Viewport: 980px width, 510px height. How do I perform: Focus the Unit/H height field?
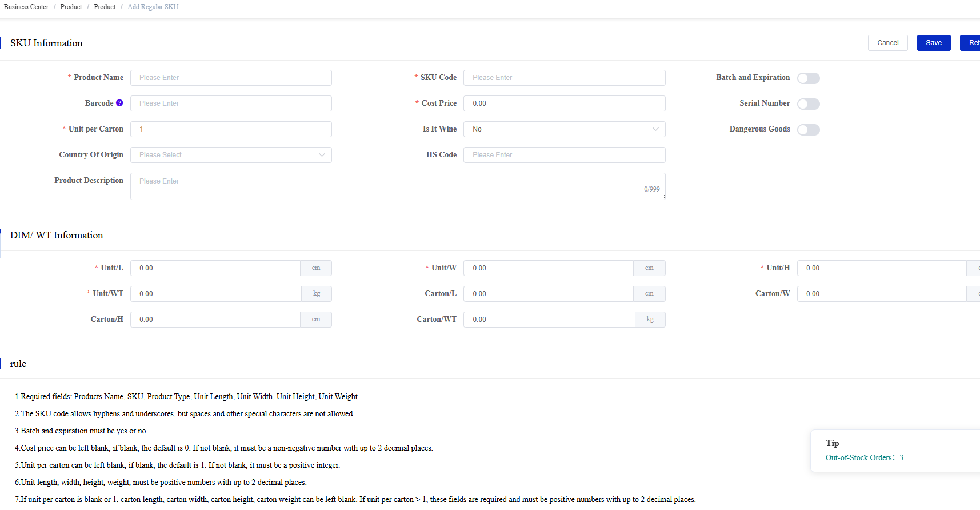882,268
